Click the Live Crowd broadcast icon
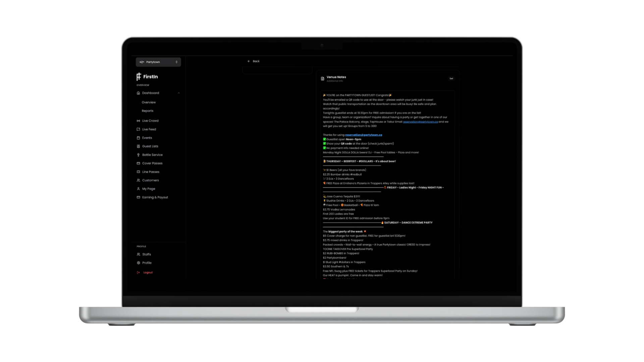Screen dimensions: 644x362 (138, 121)
